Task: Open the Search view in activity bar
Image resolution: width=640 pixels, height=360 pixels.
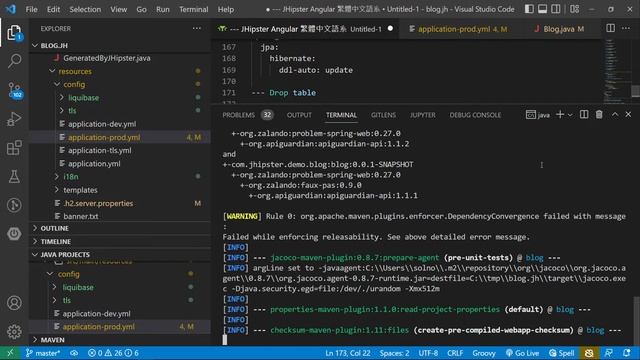Action: tap(14, 61)
